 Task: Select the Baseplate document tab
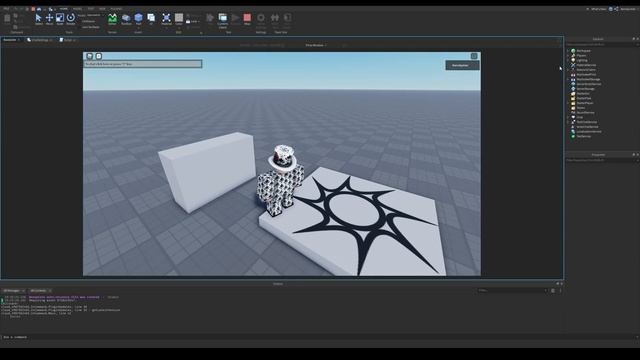click(x=11, y=40)
